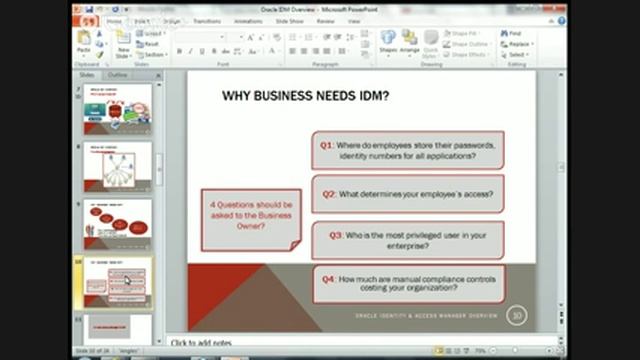Image resolution: width=640 pixels, height=360 pixels.
Task: Toggle Align Text Left
Action: pyautogui.click(x=293, y=51)
